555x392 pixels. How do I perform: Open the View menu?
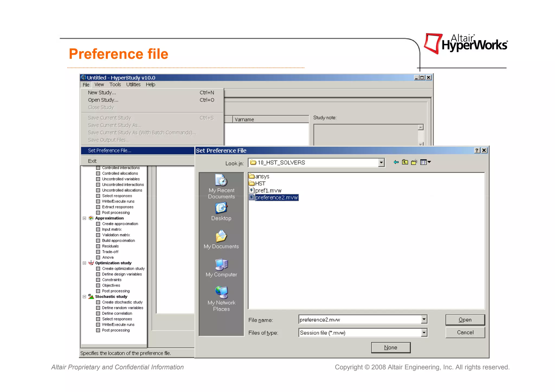tap(99, 85)
